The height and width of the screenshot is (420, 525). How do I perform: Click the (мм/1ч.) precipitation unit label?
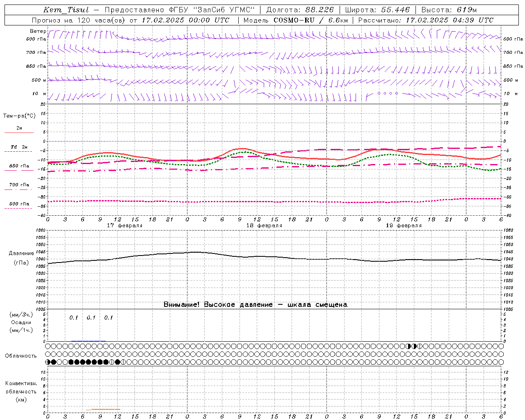pos(21,330)
